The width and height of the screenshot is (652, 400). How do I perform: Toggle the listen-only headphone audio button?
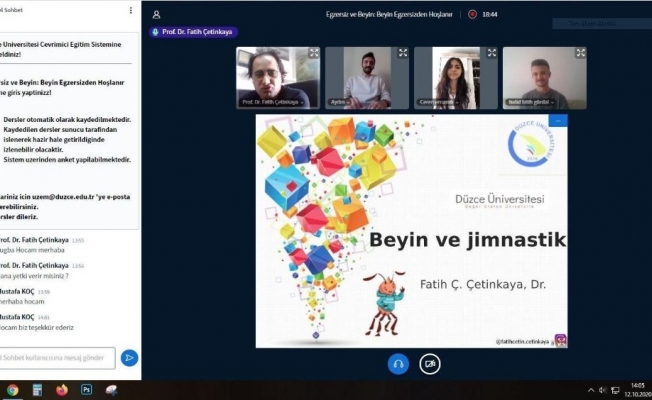[398, 364]
